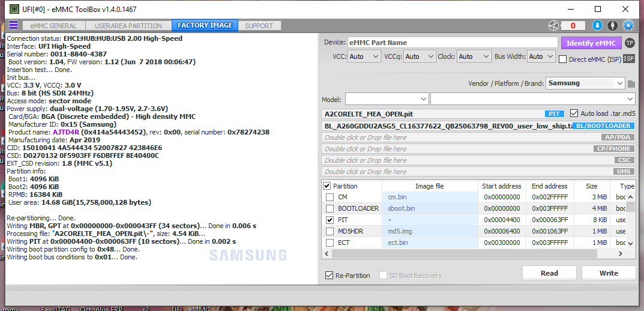This screenshot has height=311, width=644.
Task: Click the A2CORELTE_MEA_OPEN.pit file name field
Action: (444, 114)
